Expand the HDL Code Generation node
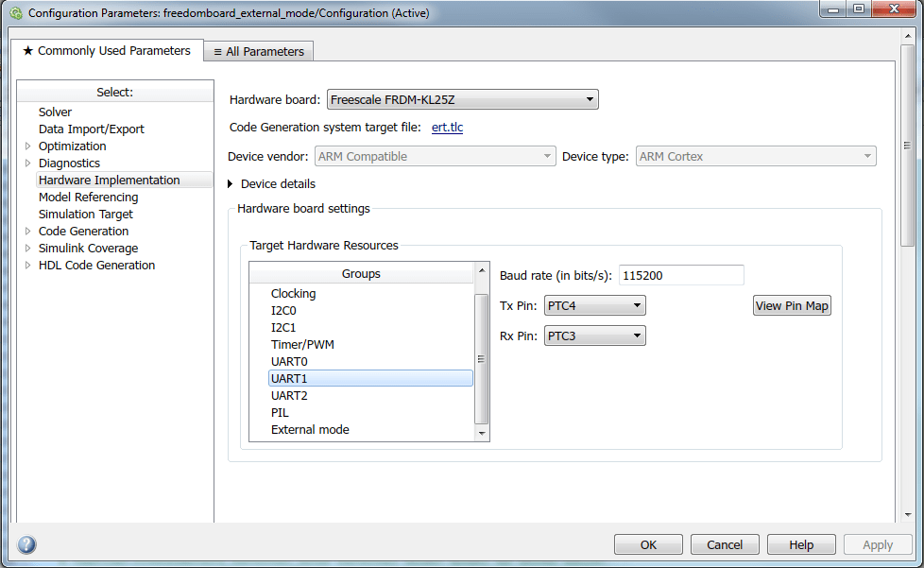This screenshot has height=568, width=924. [27, 266]
